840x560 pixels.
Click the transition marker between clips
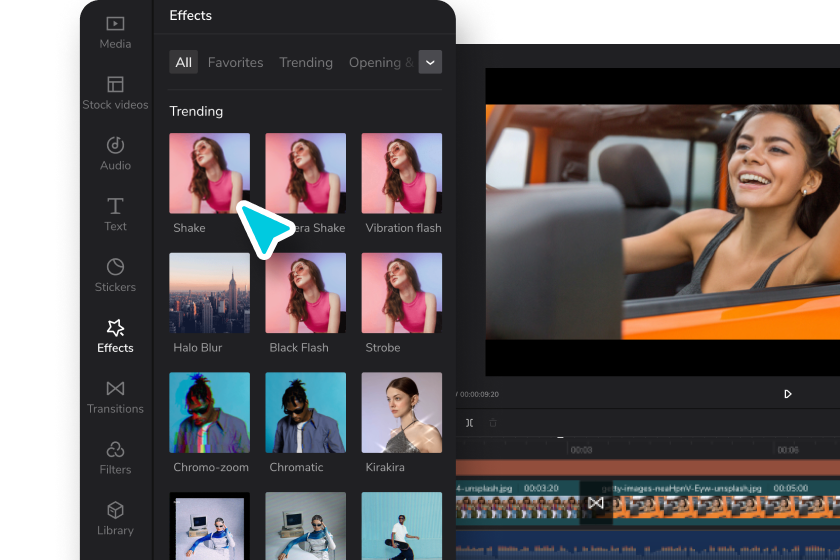(596, 503)
